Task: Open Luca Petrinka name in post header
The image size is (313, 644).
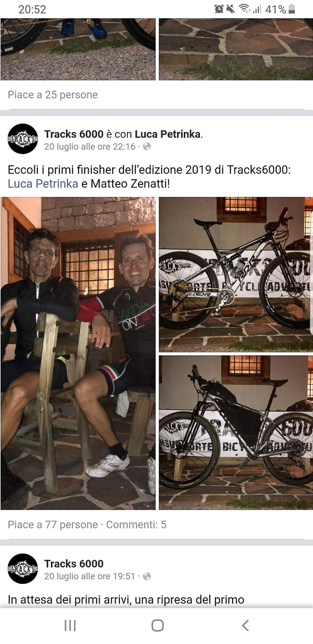Action: coord(168,134)
